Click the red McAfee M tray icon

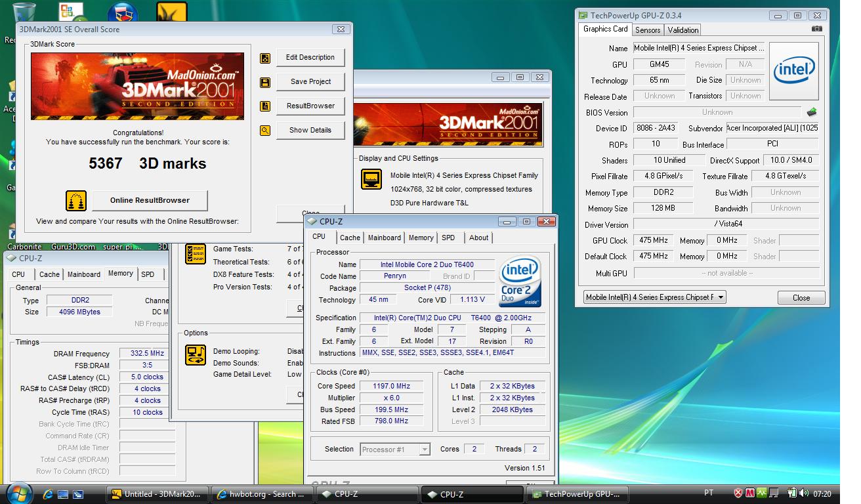click(750, 493)
